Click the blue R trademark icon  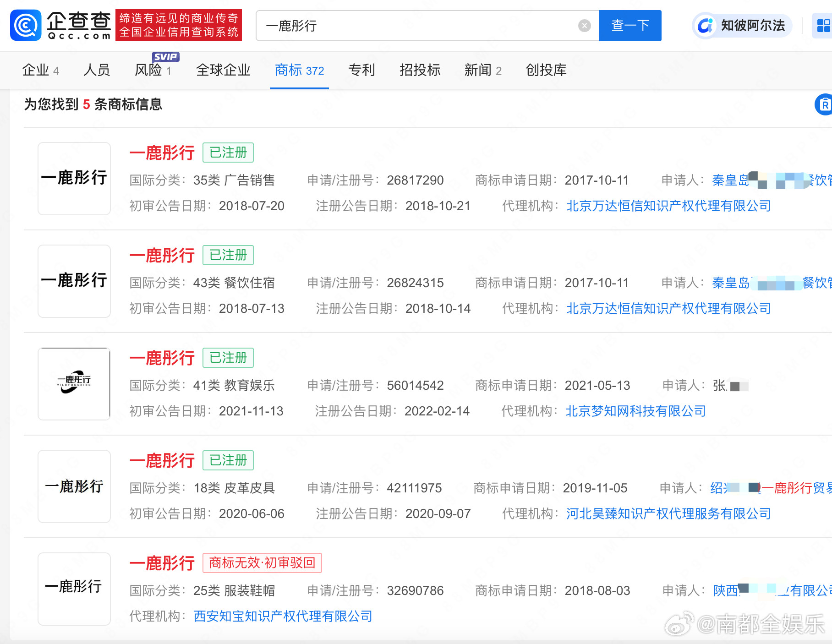(x=824, y=105)
